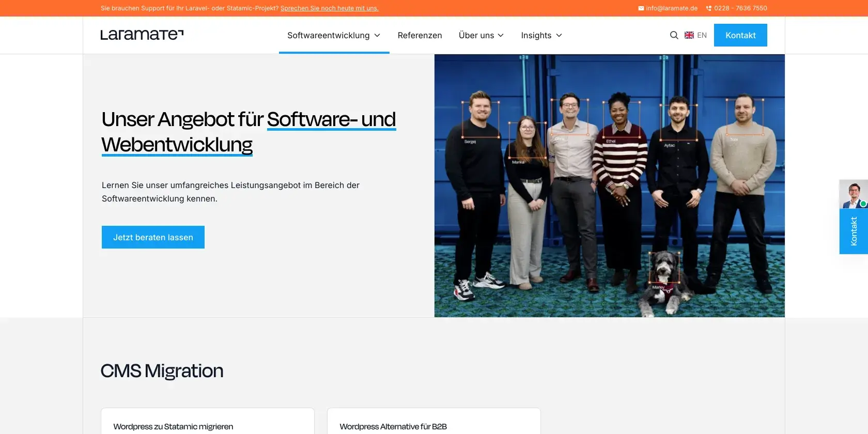
Task: Click the UK flag language icon
Action: (x=689, y=35)
